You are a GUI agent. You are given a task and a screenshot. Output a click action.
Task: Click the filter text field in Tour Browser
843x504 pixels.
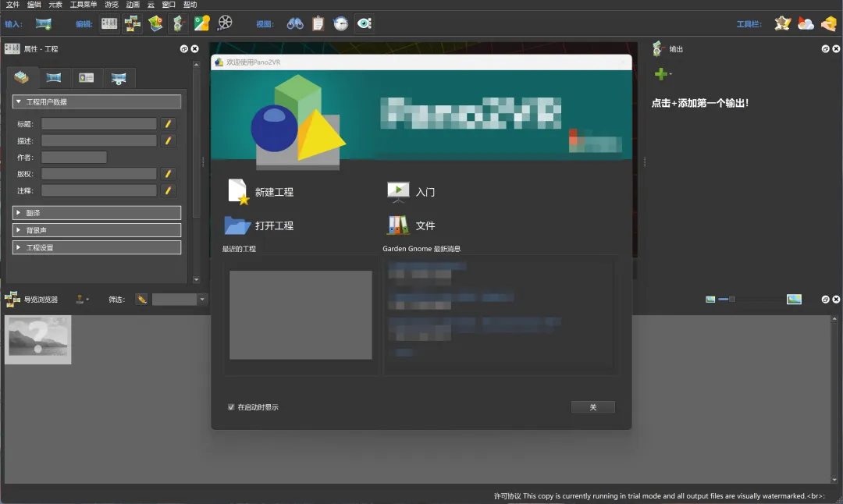[175, 300]
